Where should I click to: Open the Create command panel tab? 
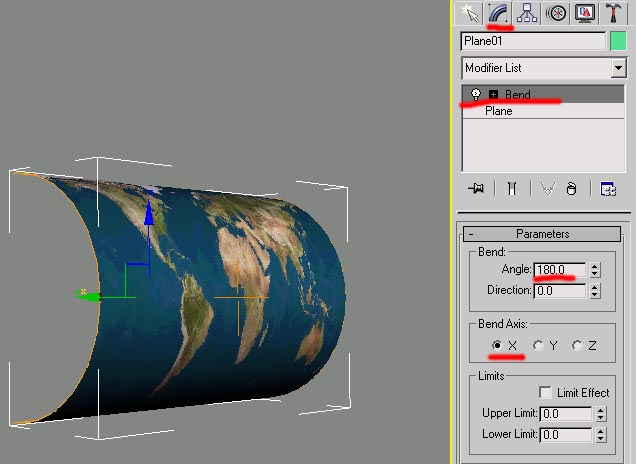[469, 13]
